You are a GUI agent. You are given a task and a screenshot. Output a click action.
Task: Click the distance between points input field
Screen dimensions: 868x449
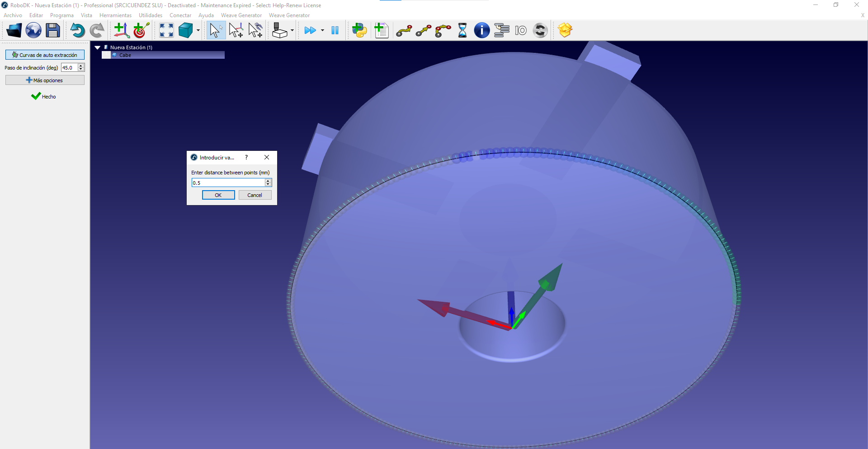click(228, 183)
